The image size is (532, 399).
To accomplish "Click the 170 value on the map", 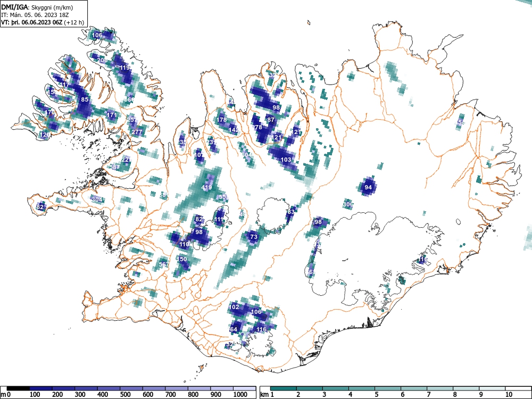I will click(50, 112).
